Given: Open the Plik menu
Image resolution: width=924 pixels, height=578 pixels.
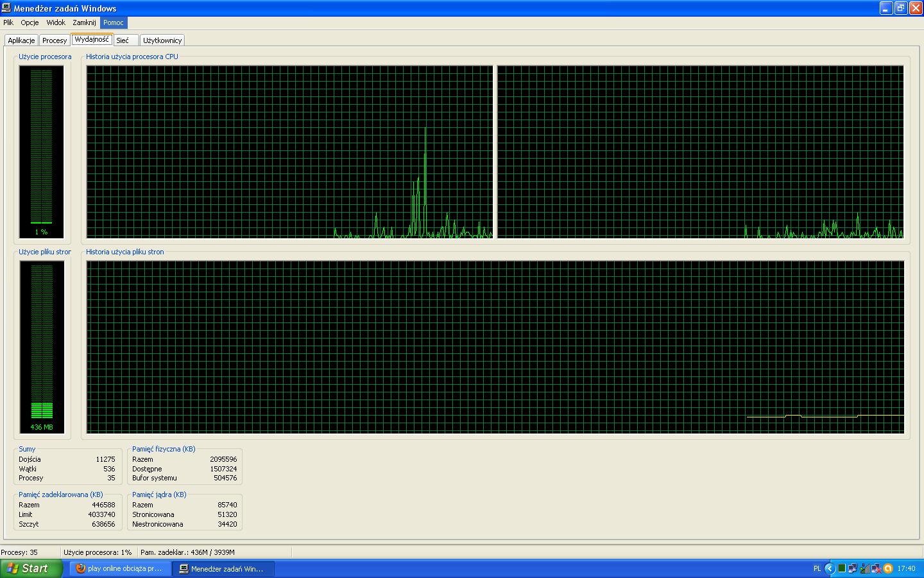Looking at the screenshot, I should (8, 22).
